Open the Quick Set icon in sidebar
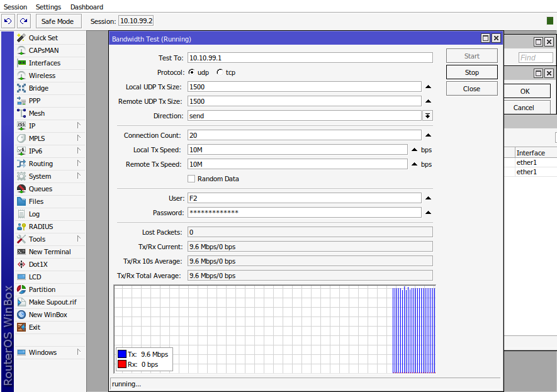This screenshot has height=392, width=557. (21, 38)
